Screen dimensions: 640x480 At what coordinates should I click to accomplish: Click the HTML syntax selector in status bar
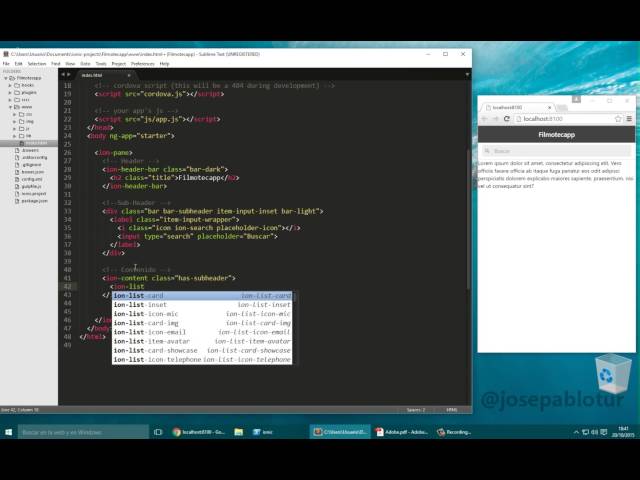pos(452,410)
